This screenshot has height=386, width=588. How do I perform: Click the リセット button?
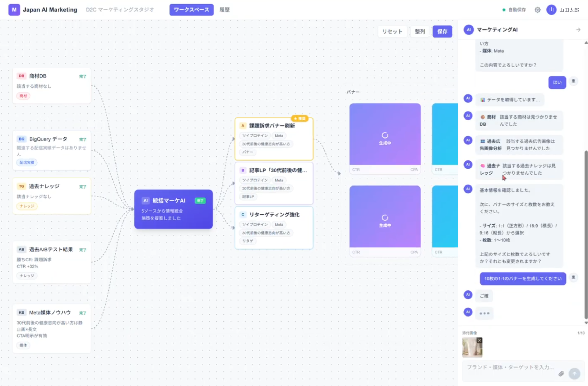coord(392,31)
